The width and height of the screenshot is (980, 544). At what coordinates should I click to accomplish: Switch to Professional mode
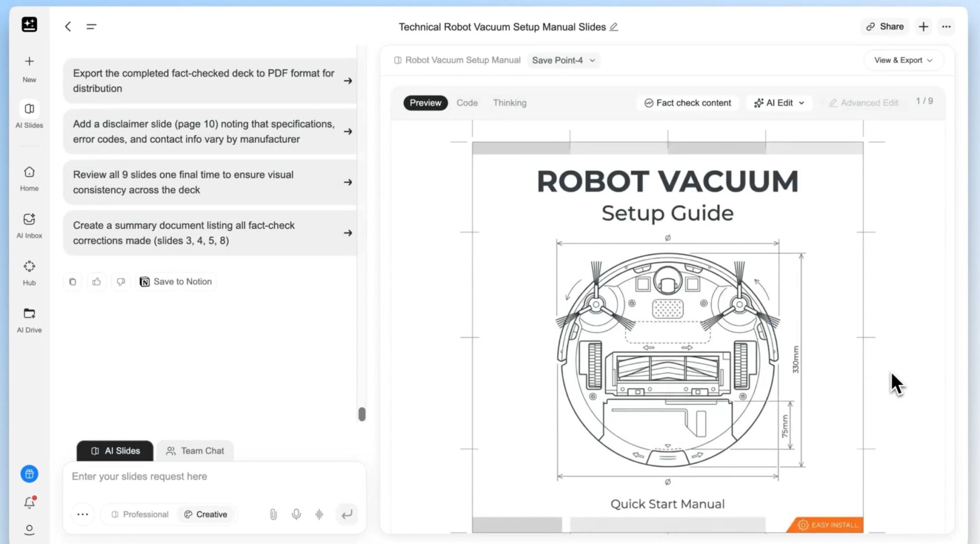pyautogui.click(x=140, y=514)
